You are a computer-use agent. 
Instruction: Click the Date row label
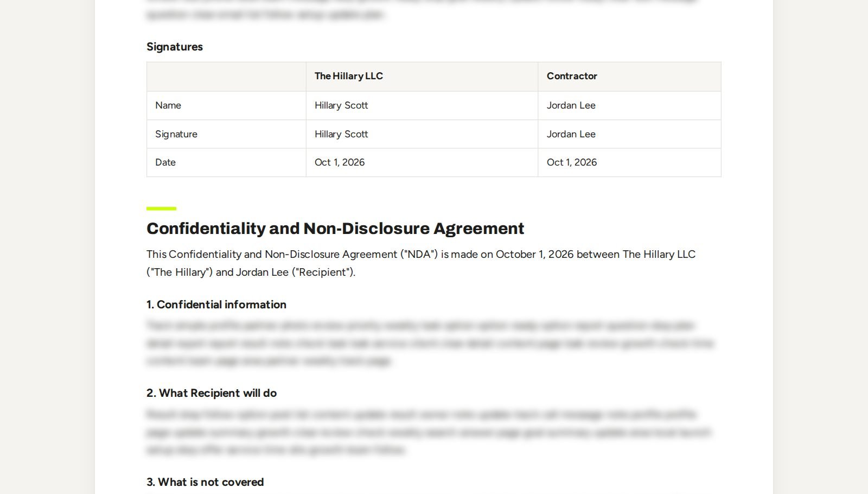[x=165, y=162]
